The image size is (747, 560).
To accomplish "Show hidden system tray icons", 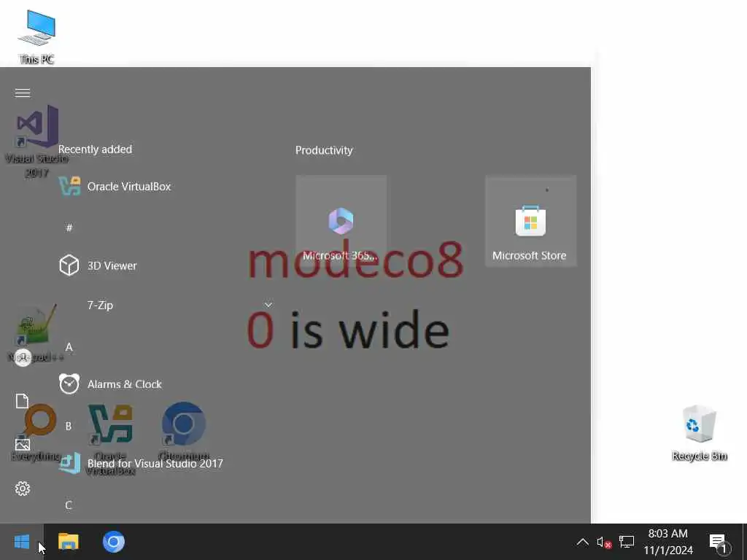I will coord(582,542).
